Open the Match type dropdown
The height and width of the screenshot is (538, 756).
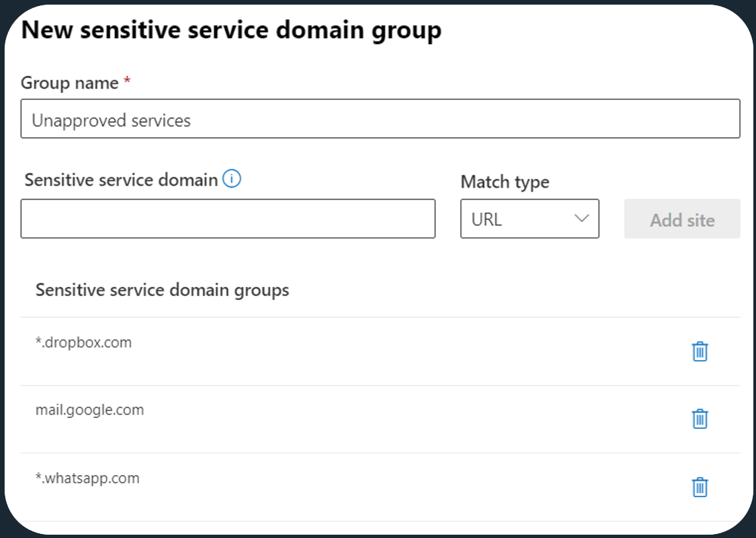tap(529, 219)
